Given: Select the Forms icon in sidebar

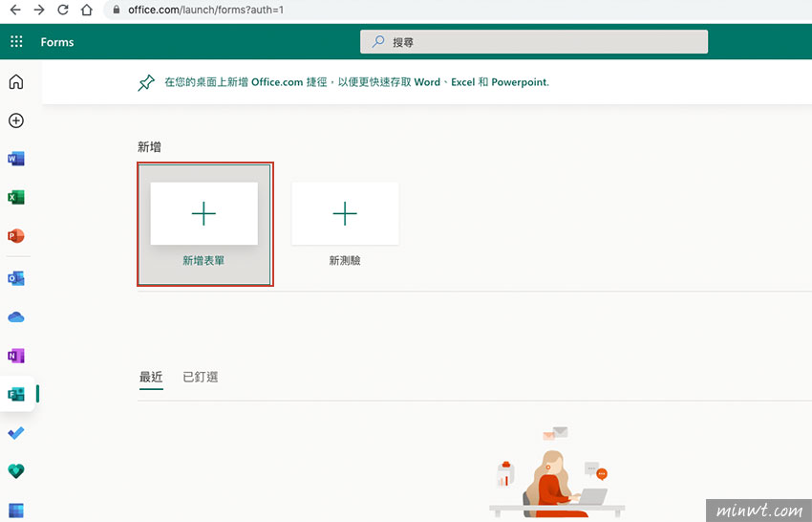Looking at the screenshot, I should (16, 394).
